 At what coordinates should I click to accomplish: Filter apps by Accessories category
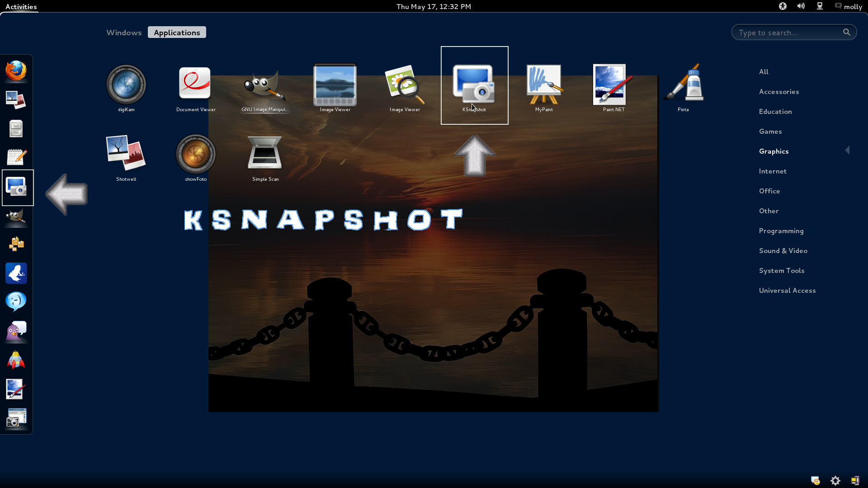(x=779, y=91)
